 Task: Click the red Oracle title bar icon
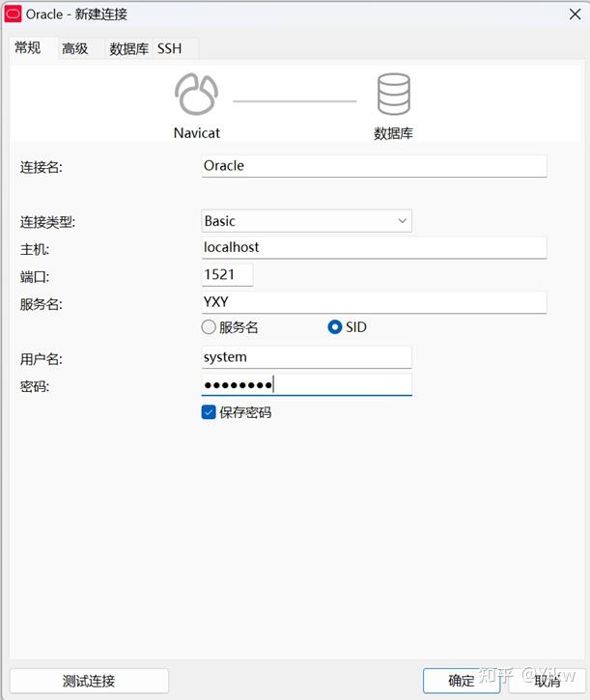[13, 14]
